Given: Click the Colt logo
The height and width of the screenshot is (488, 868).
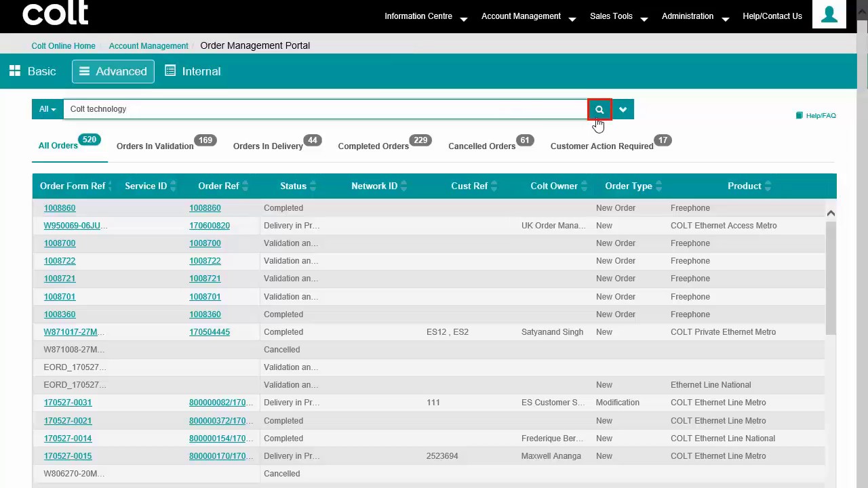Looking at the screenshot, I should 56,13.
